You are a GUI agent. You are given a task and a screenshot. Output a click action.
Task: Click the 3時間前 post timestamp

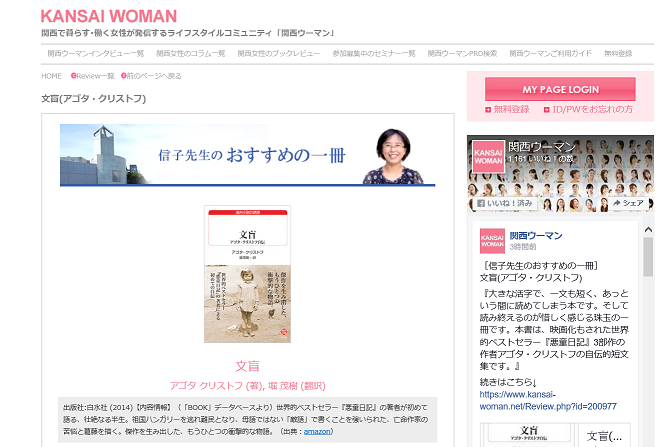(x=523, y=247)
